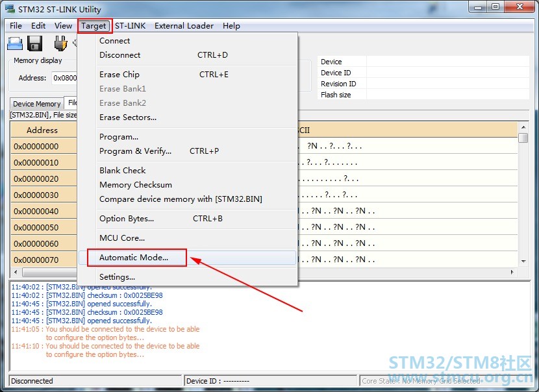The height and width of the screenshot is (392, 539).
Task: Select MCU Core... menu entry
Action: point(188,238)
